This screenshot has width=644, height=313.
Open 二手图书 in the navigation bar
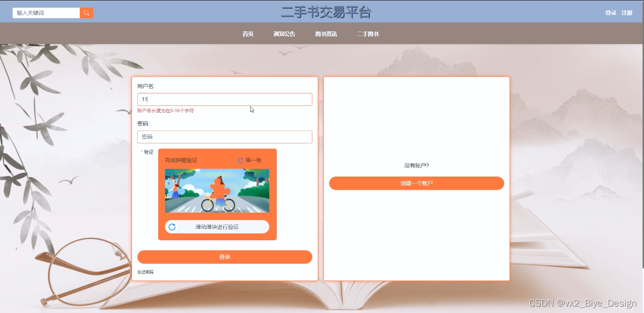[368, 34]
